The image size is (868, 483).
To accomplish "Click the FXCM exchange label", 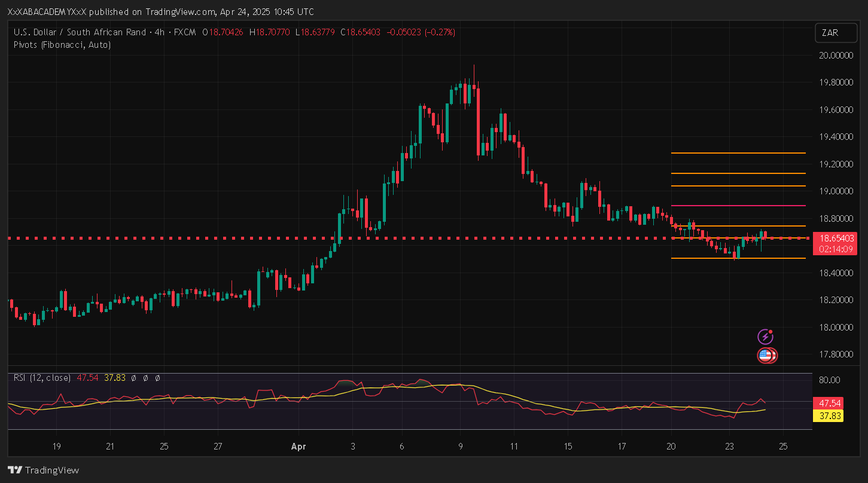I will [185, 32].
